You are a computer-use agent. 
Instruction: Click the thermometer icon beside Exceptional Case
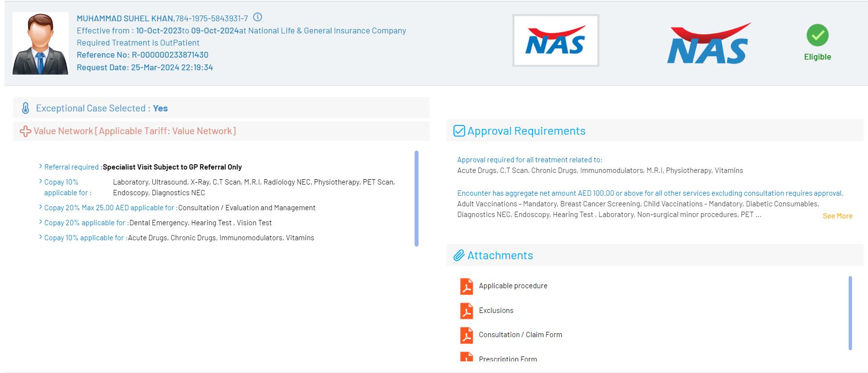click(26, 108)
